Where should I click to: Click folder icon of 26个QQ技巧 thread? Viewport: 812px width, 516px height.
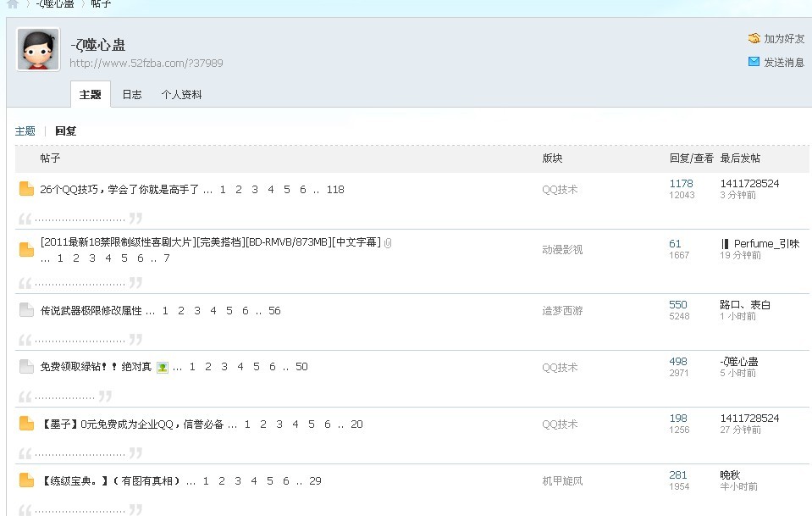coord(26,189)
